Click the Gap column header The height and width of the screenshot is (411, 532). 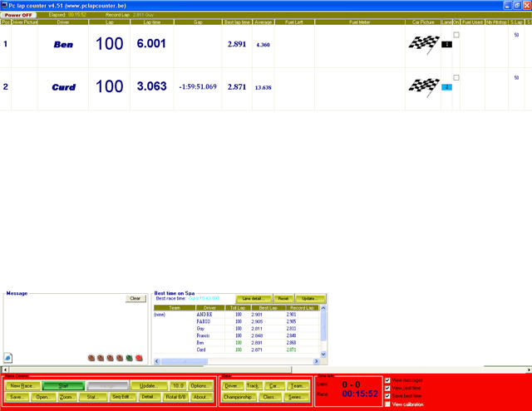point(198,22)
